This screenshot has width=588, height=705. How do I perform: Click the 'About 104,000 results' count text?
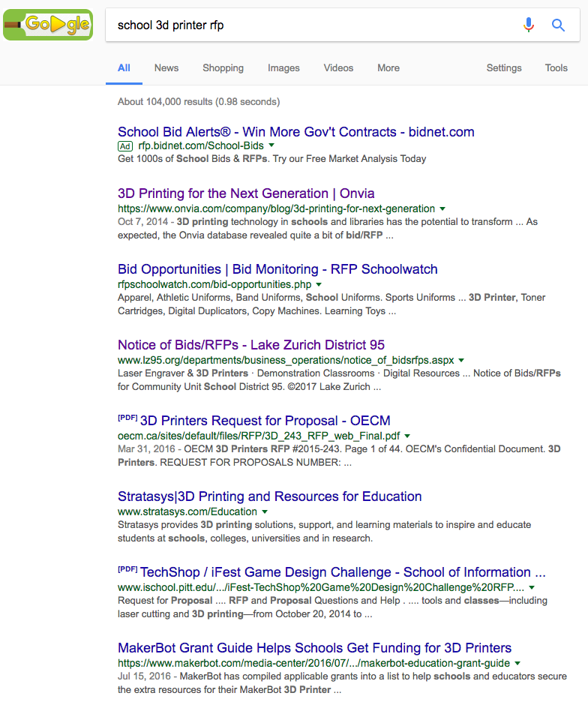[x=199, y=101]
